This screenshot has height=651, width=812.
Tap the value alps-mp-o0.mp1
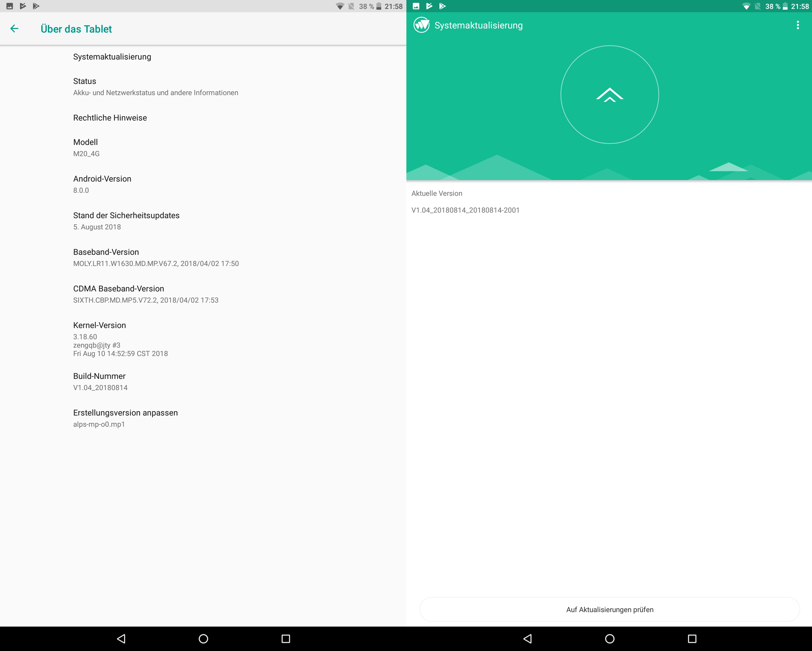pyautogui.click(x=99, y=424)
